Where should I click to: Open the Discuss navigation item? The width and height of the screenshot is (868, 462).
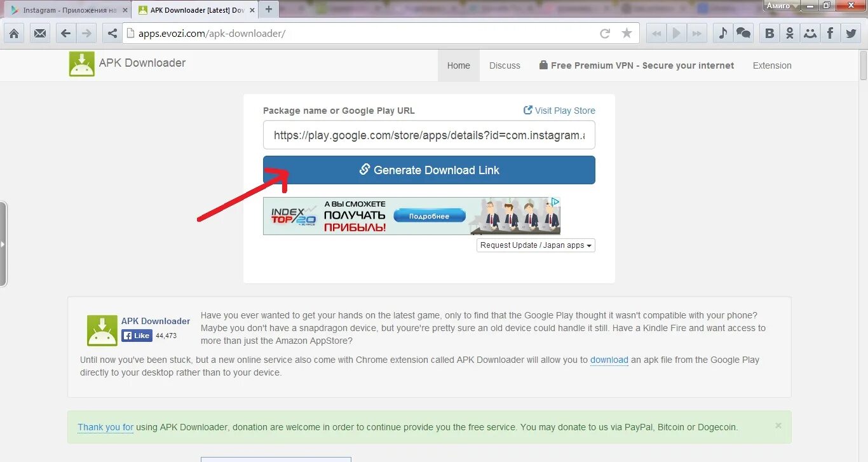click(x=505, y=65)
